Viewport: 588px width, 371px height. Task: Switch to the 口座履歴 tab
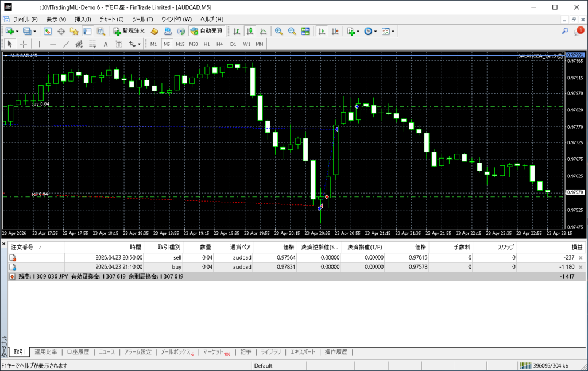[78, 352]
